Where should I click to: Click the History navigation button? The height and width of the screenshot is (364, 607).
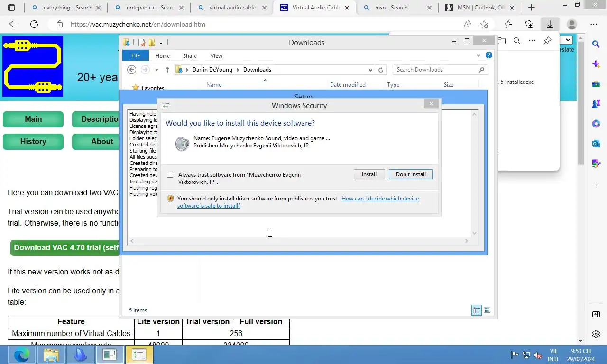[33, 142]
